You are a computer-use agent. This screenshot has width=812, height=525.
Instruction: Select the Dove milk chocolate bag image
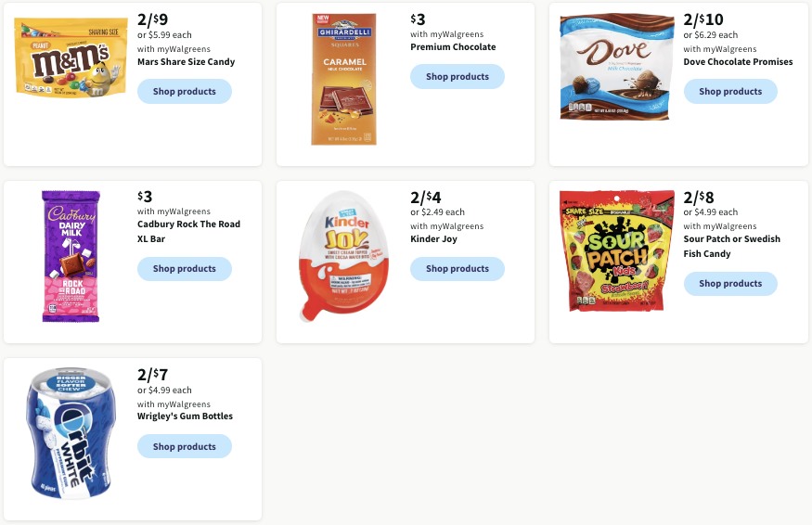tap(616, 66)
